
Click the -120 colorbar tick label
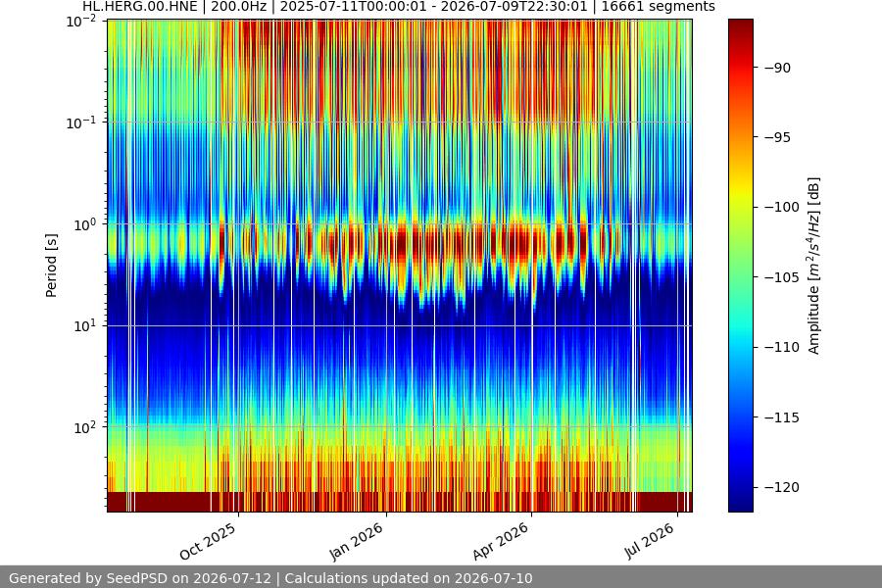782,487
